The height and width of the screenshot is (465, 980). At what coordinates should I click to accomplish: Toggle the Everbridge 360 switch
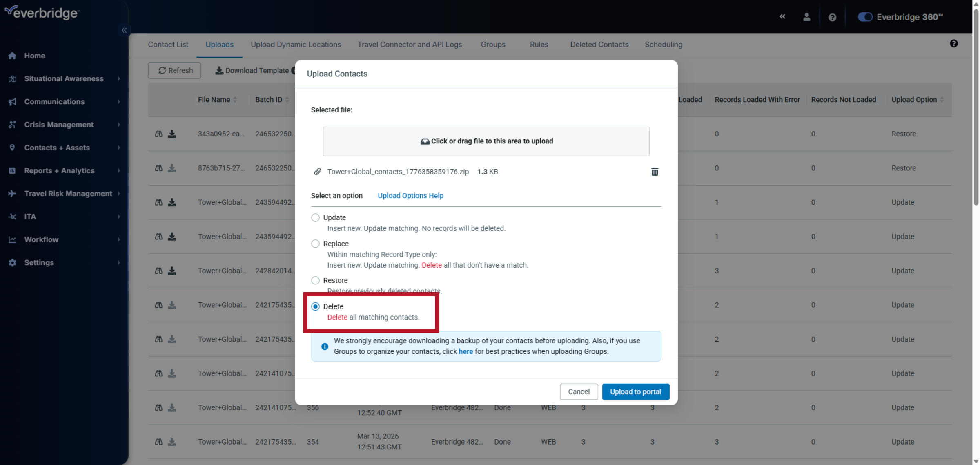coord(865,17)
